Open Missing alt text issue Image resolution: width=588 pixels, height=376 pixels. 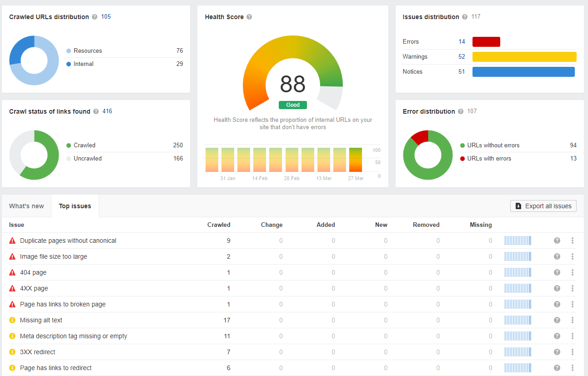(41, 320)
